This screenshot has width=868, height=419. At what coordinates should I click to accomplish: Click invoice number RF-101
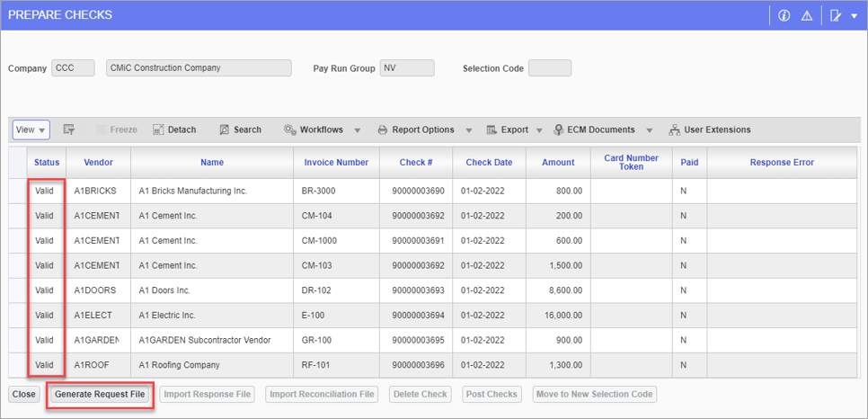click(x=315, y=365)
